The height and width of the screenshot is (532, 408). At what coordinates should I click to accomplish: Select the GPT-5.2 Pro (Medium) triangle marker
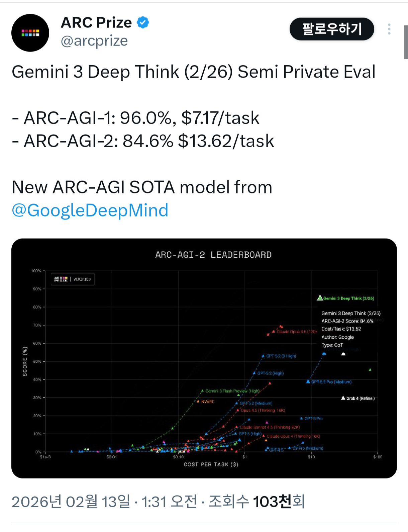(x=308, y=381)
